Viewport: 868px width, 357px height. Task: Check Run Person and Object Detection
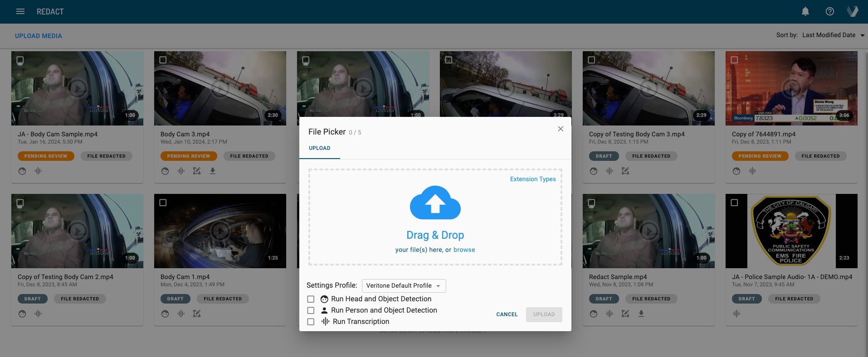pos(311,310)
